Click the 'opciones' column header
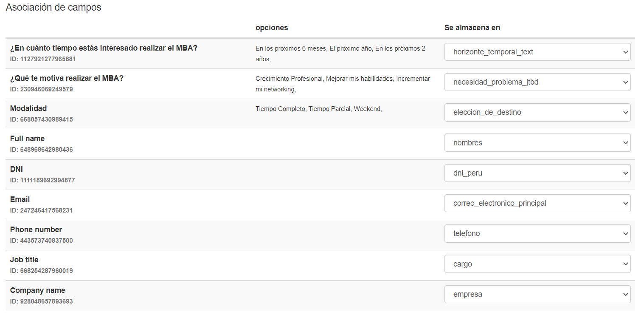 click(272, 28)
